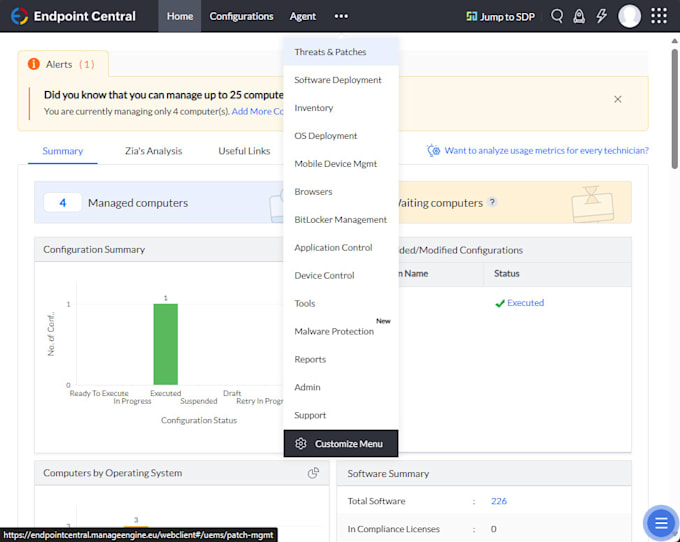Click the Customize Menu button
The image size is (680, 542).
point(341,444)
